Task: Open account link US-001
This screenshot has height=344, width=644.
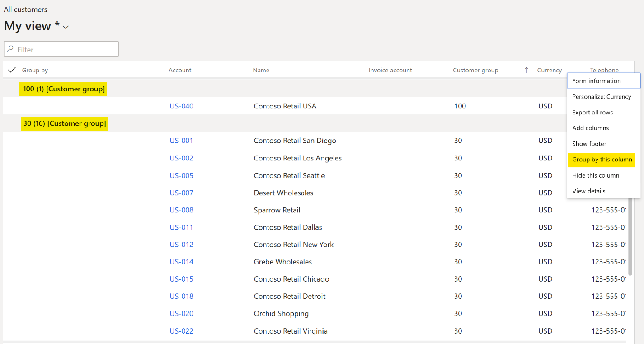Action: tap(182, 141)
